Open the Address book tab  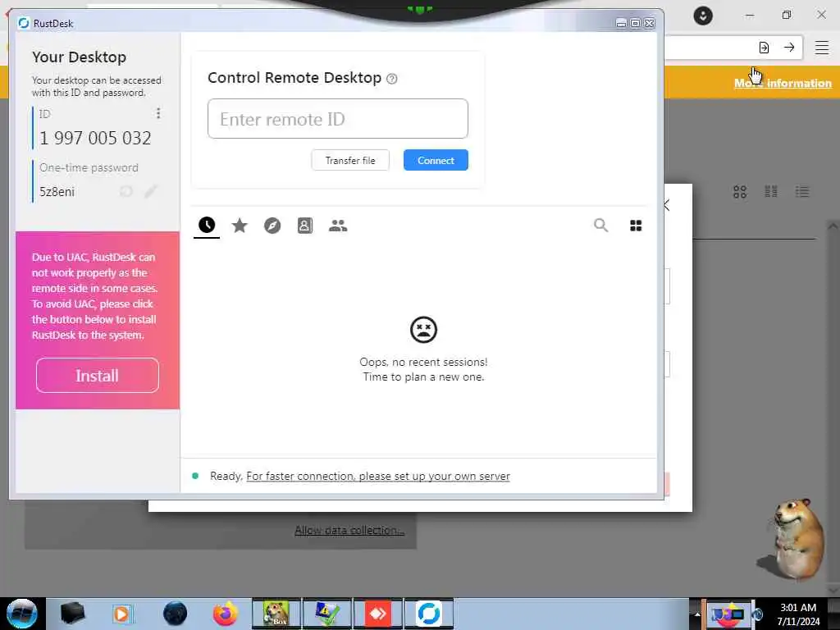click(x=305, y=226)
